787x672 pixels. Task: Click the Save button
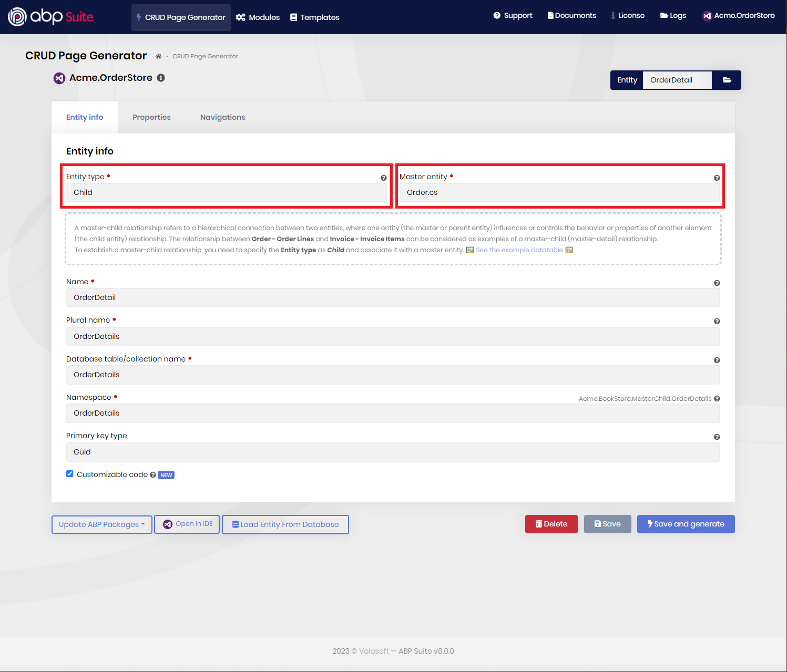[608, 524]
